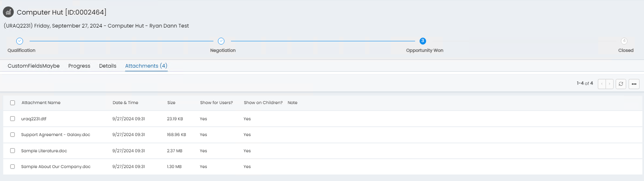Click the Qualification stage checkmark circle
Image resolution: width=644 pixels, height=181 pixels.
point(19,41)
